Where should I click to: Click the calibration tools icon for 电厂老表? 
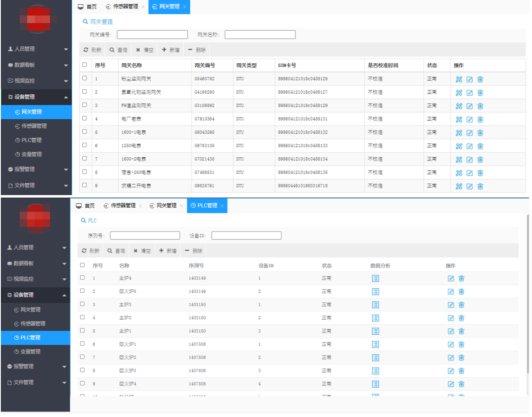[x=459, y=120]
